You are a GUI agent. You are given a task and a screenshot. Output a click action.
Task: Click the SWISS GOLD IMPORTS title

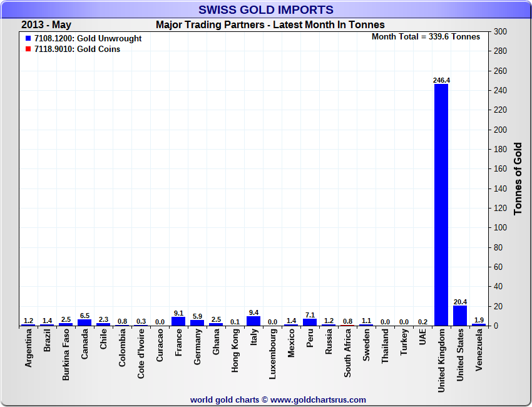tap(266, 10)
